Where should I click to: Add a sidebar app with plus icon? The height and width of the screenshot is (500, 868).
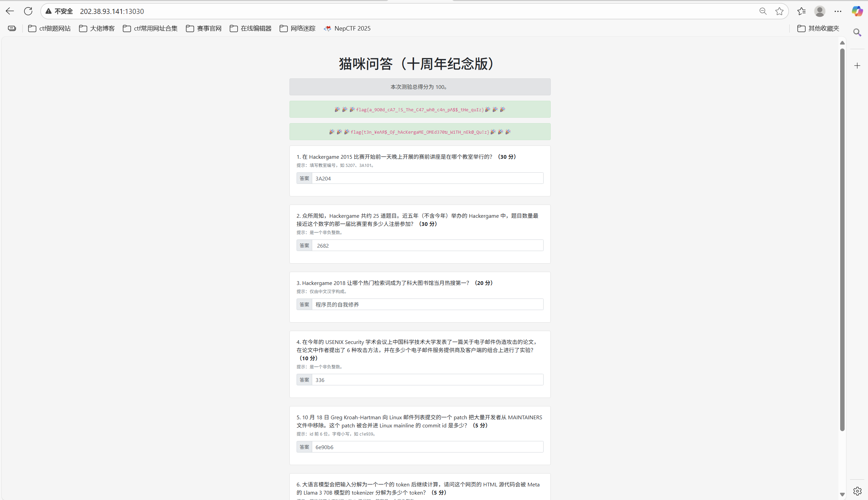[x=857, y=65]
